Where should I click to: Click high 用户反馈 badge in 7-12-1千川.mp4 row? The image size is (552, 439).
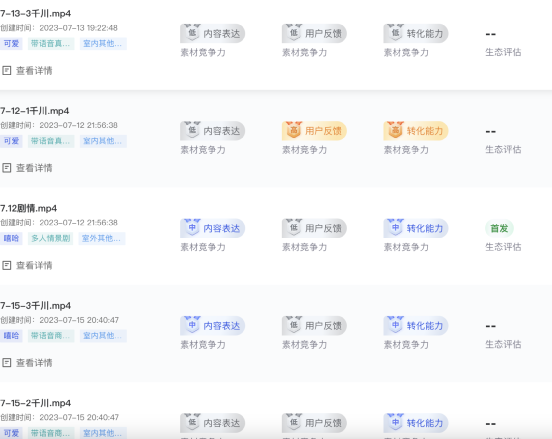coord(314,131)
